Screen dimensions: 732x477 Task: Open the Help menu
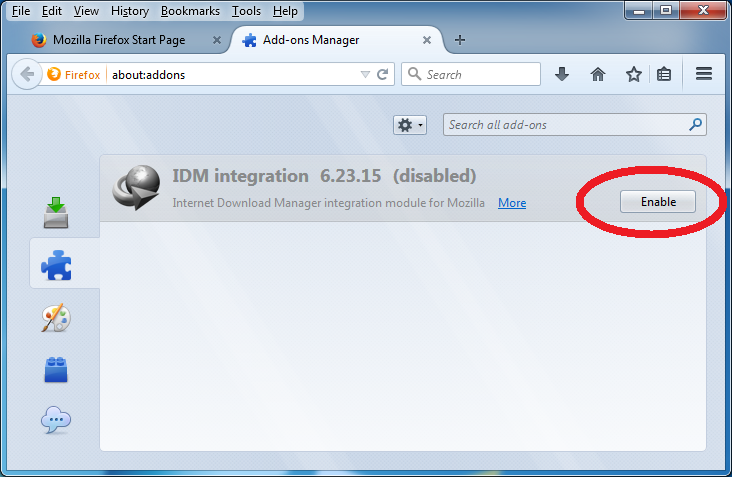pos(285,11)
